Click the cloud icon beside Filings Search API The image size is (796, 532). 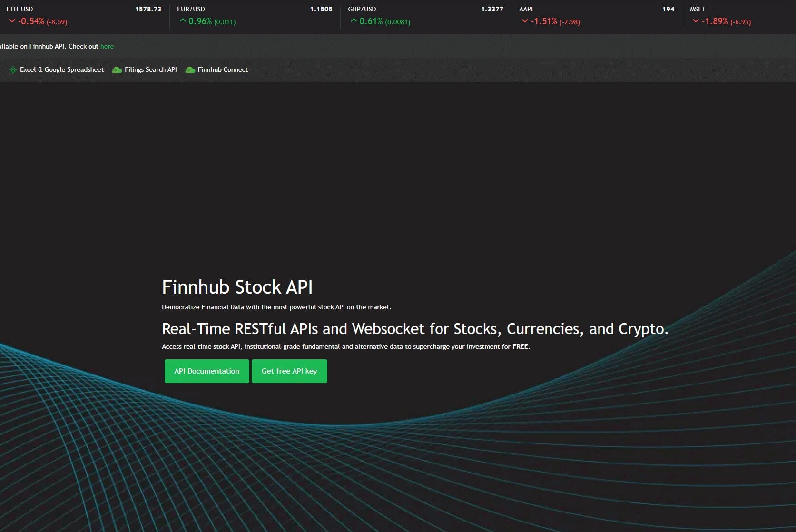click(x=117, y=69)
